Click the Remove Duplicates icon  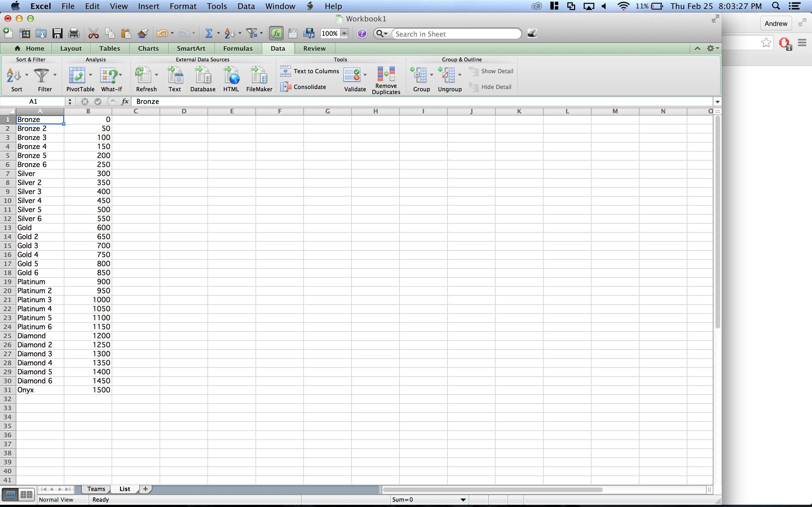pyautogui.click(x=386, y=74)
